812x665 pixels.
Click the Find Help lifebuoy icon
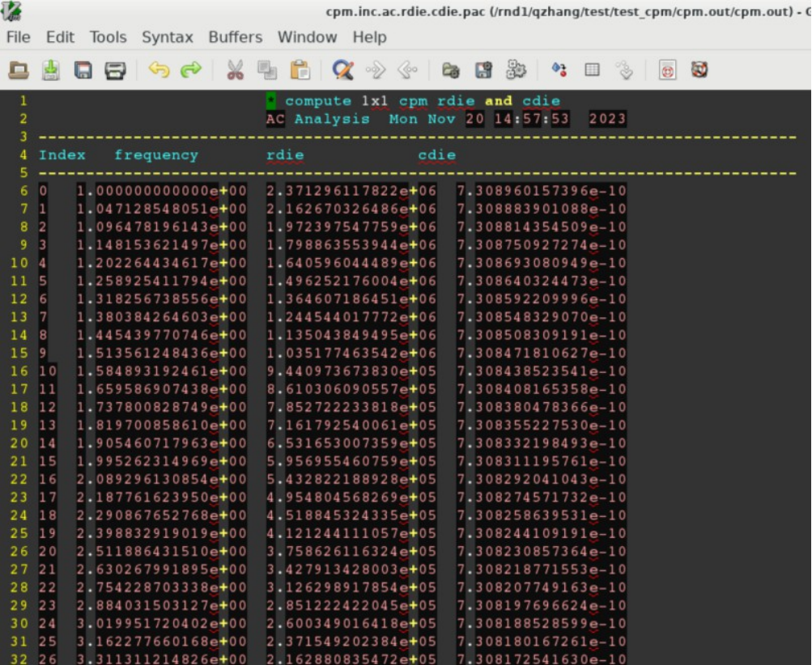coord(699,70)
